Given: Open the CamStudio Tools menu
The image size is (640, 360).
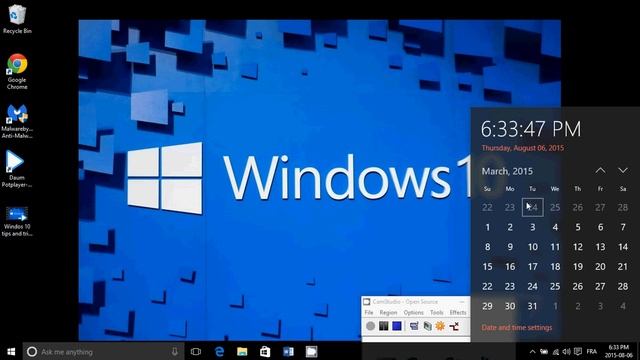Looking at the screenshot, I should tap(436, 312).
